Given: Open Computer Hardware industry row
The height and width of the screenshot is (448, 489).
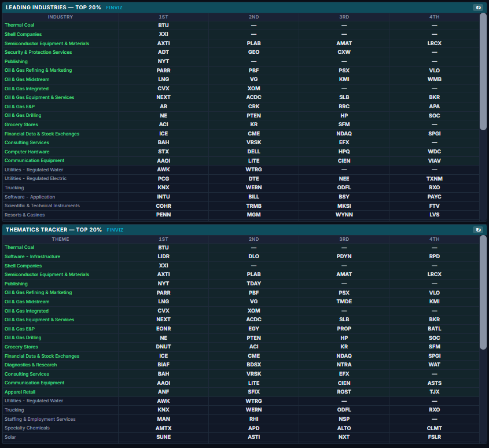Looking at the screenshot, I should click(27, 152).
